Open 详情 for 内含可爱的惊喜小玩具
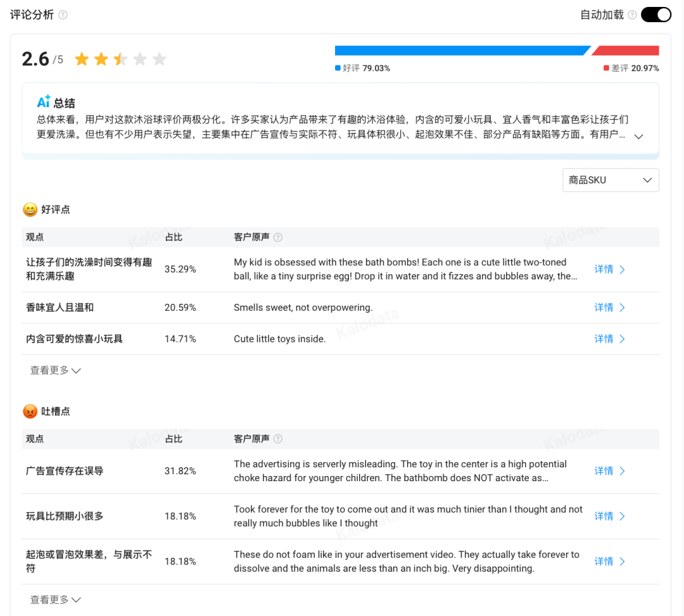This screenshot has width=684, height=616. point(609,339)
